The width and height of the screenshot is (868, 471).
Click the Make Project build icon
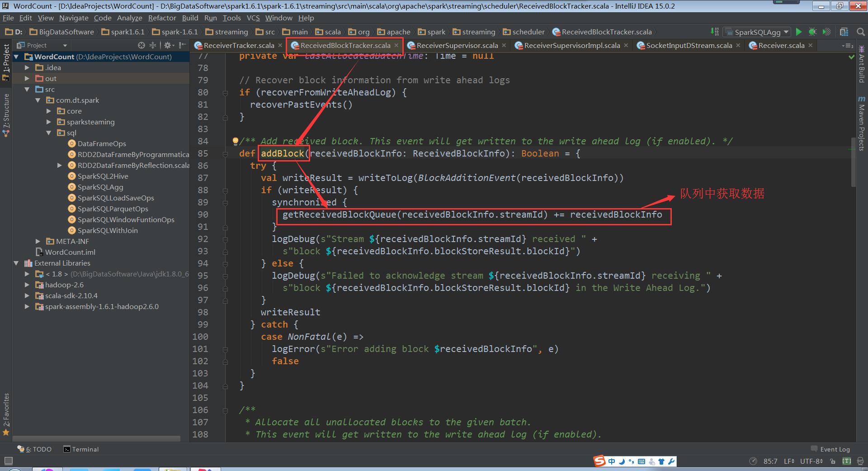(714, 32)
